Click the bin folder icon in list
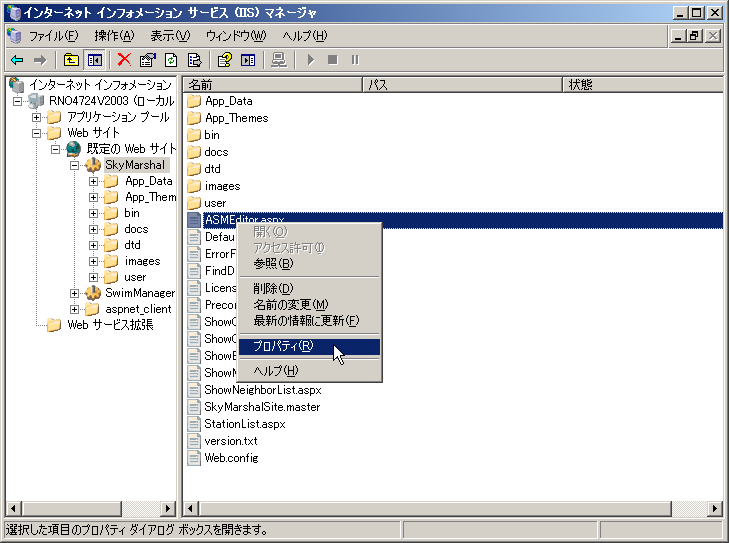This screenshot has width=729, height=543. click(x=194, y=135)
